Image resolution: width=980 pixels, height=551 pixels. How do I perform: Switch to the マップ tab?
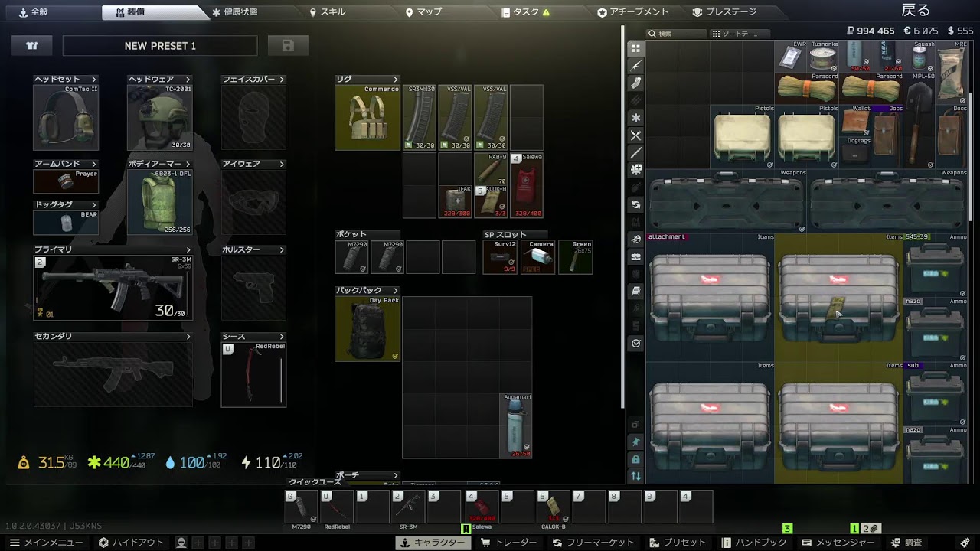pyautogui.click(x=423, y=12)
